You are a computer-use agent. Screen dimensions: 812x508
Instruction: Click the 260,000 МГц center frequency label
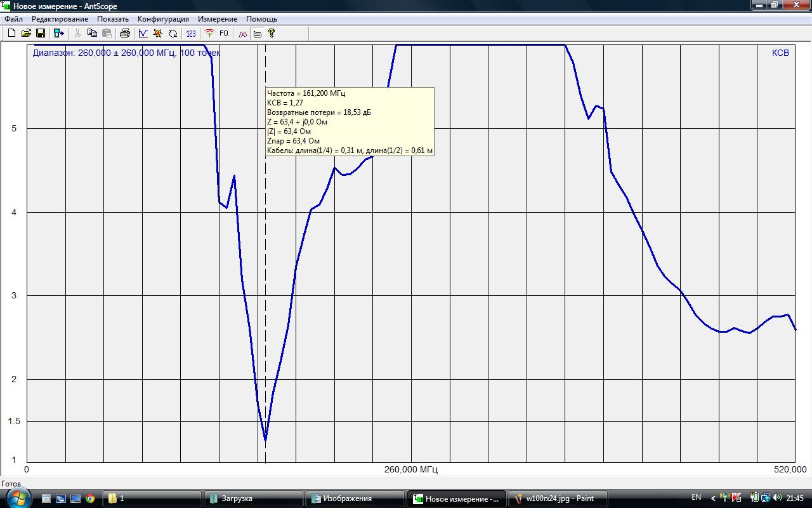coord(411,470)
